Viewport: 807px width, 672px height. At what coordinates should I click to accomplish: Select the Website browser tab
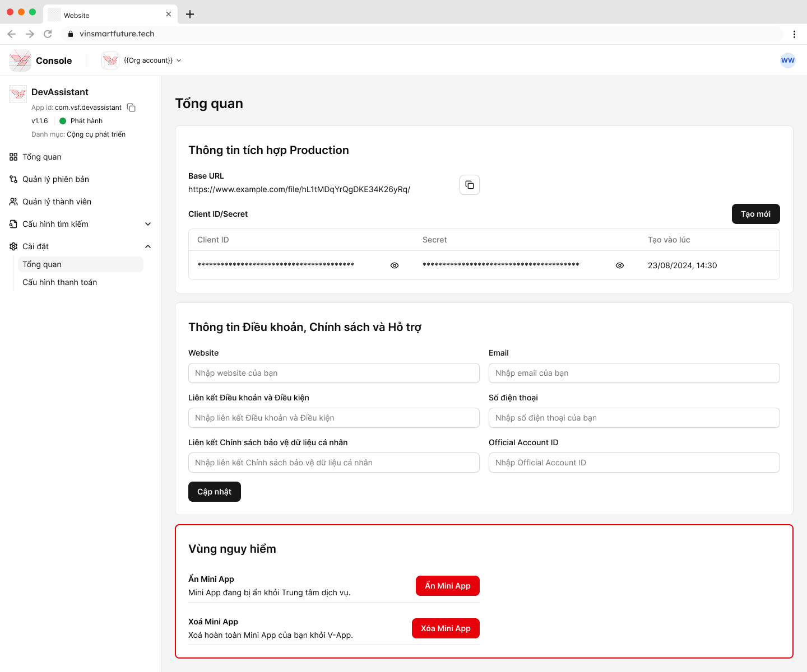[110, 15]
